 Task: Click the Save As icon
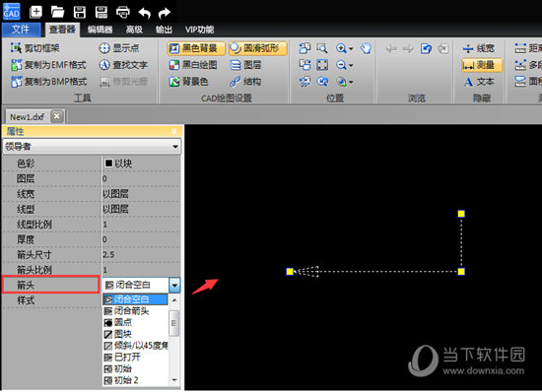(x=102, y=12)
